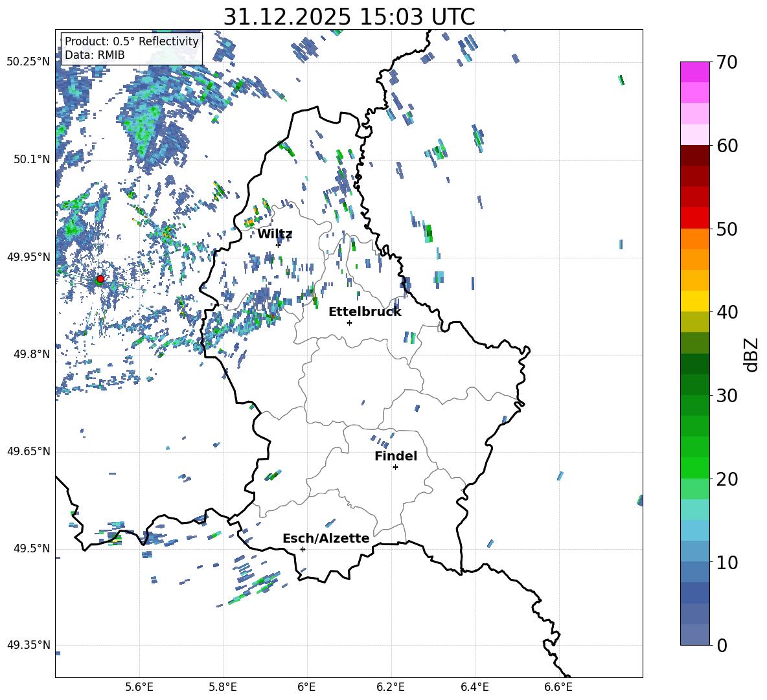Click the Findel city label
Screen dimensions: 767x700
[396, 456]
